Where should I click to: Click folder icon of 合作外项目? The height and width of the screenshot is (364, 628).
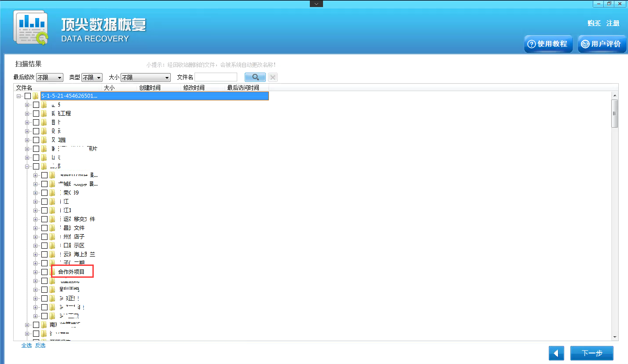(52, 272)
